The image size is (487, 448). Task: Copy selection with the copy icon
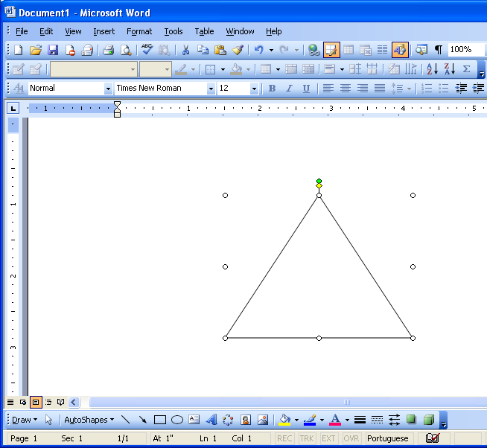[x=203, y=50]
